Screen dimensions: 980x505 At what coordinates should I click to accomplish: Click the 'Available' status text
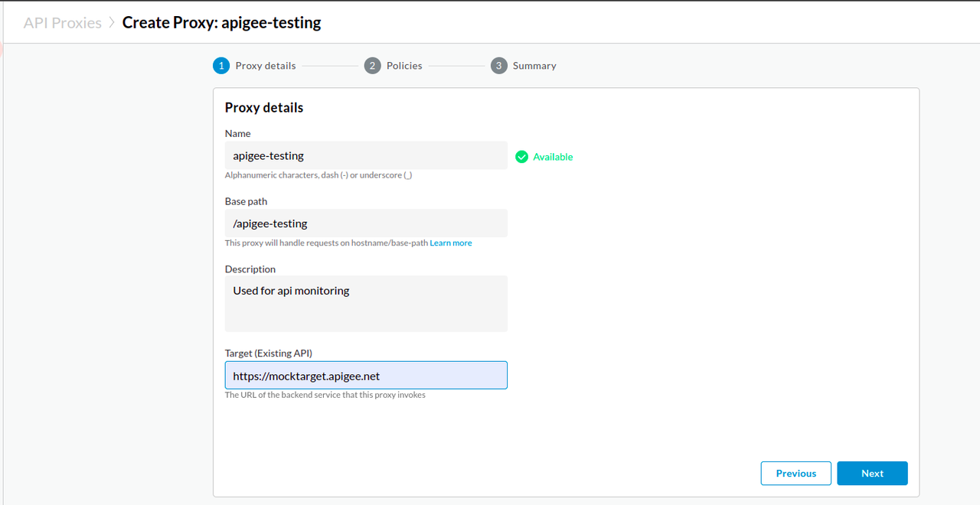[553, 157]
